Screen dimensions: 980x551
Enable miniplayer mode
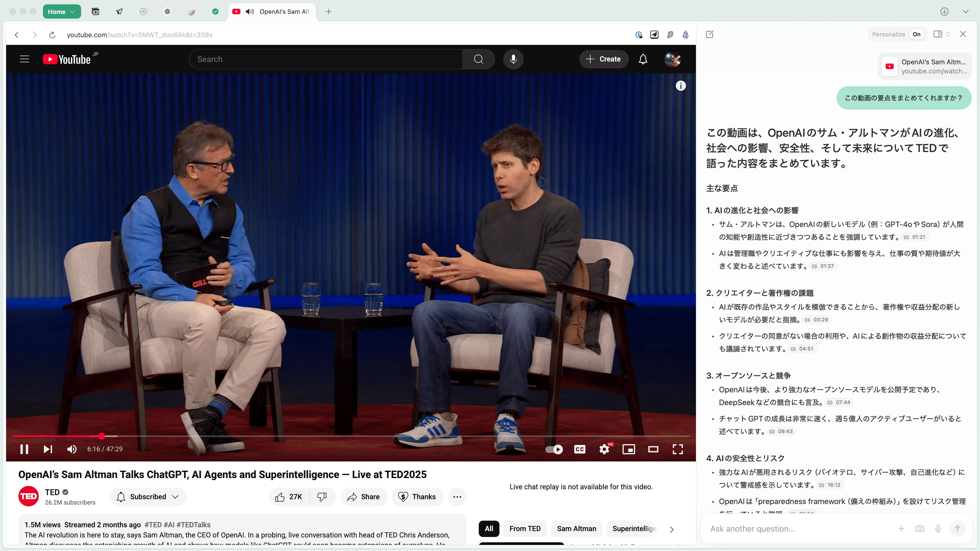coord(629,449)
